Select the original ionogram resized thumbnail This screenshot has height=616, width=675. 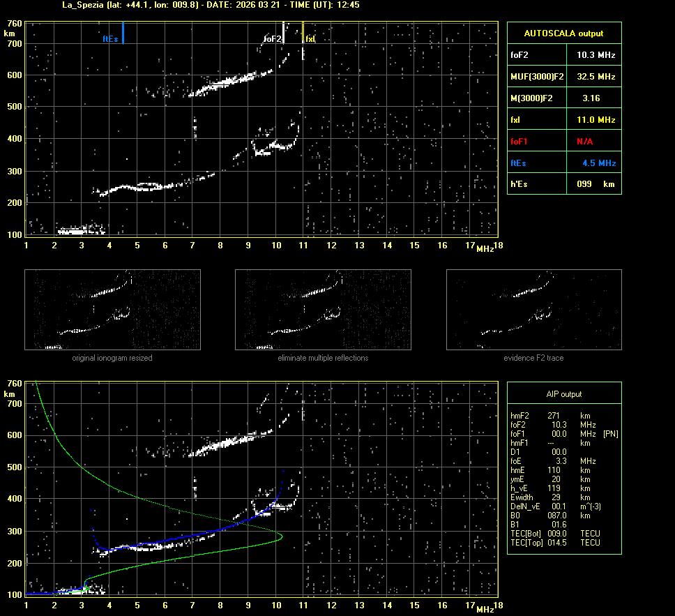tap(112, 310)
